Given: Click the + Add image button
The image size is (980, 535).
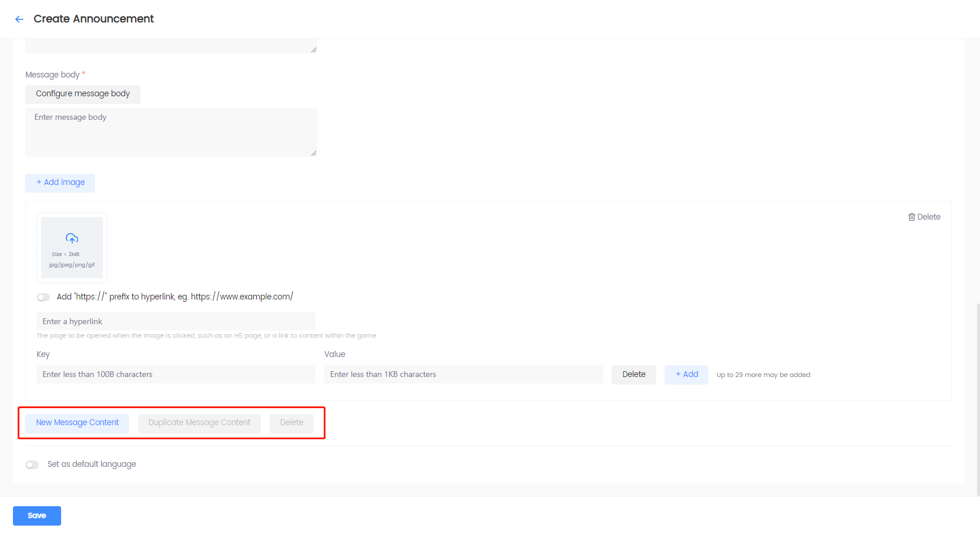Looking at the screenshot, I should 60,183.
